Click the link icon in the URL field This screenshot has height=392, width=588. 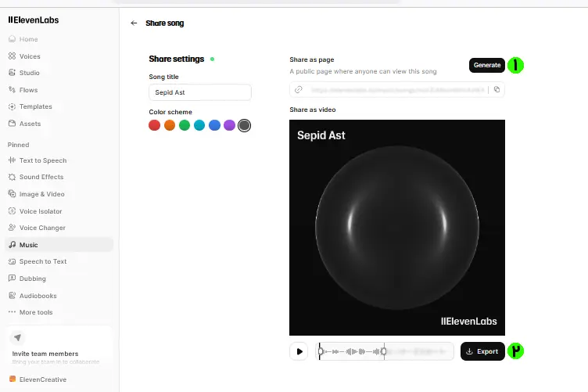tap(299, 90)
